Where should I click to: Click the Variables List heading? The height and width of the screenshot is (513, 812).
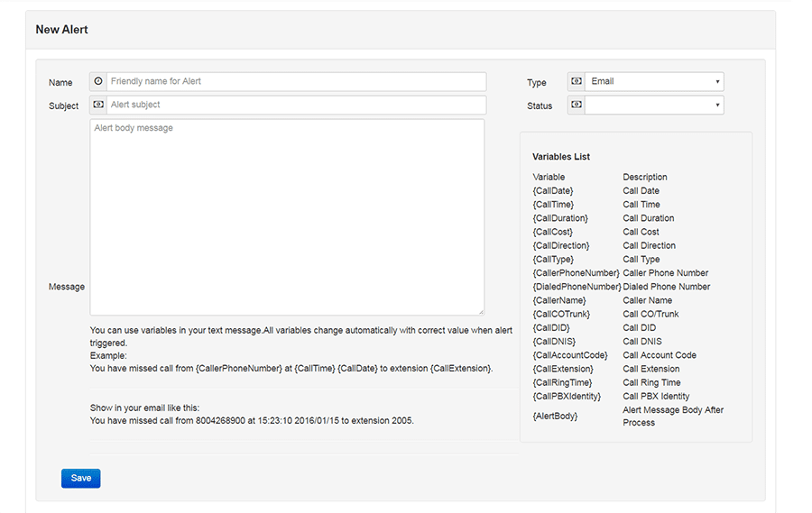click(561, 157)
